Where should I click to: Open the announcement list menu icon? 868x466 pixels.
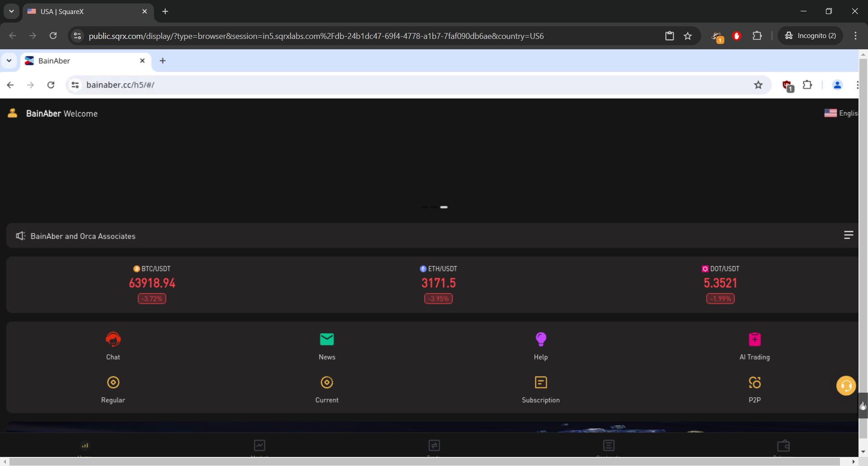tap(849, 235)
